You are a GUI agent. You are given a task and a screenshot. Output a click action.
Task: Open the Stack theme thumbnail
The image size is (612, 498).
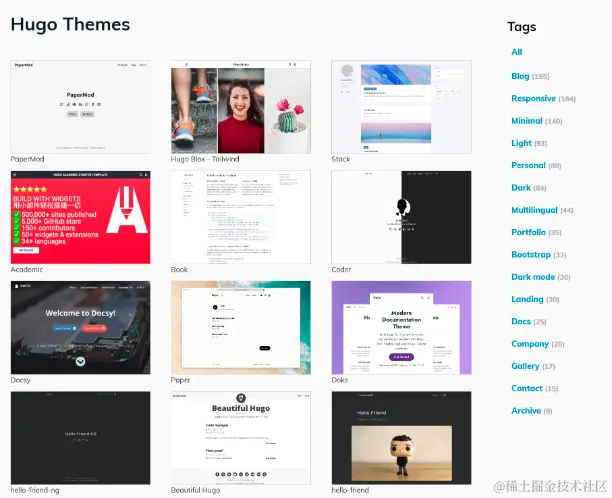401,107
